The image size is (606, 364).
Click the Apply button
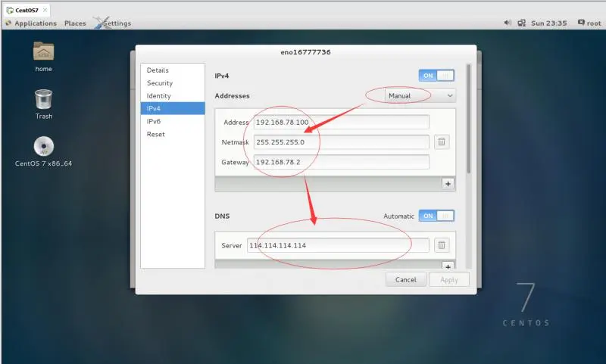(449, 279)
